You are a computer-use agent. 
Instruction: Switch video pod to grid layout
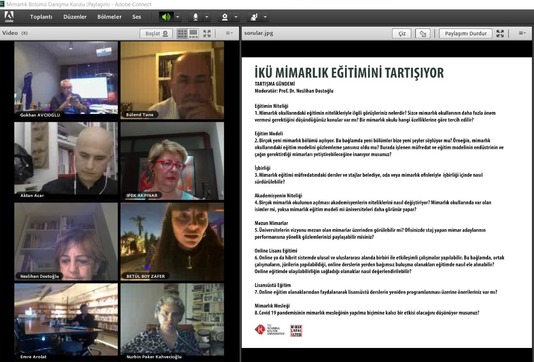182,33
